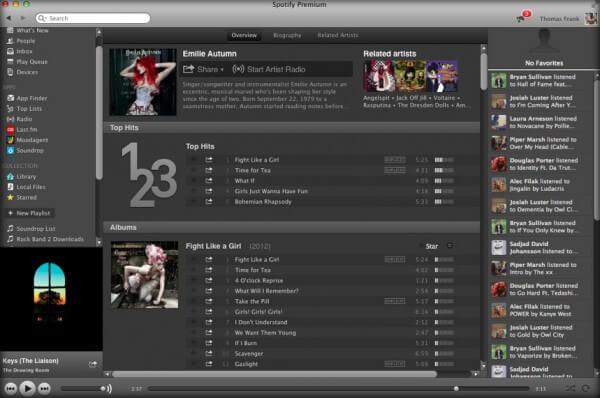This screenshot has width=600, height=398.
Task: Open Devices in the sidebar
Action: click(23, 72)
